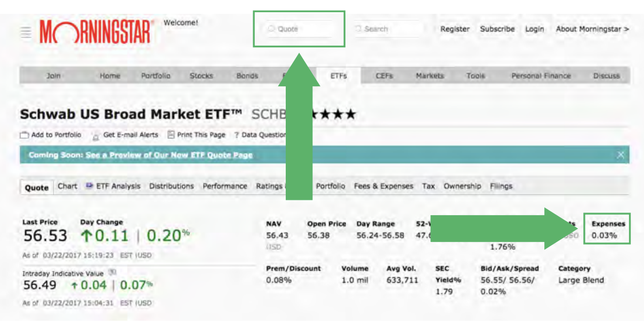Screen dimensions: 644x325
Task: Click the Last Price value 56.53
Action: coord(45,235)
